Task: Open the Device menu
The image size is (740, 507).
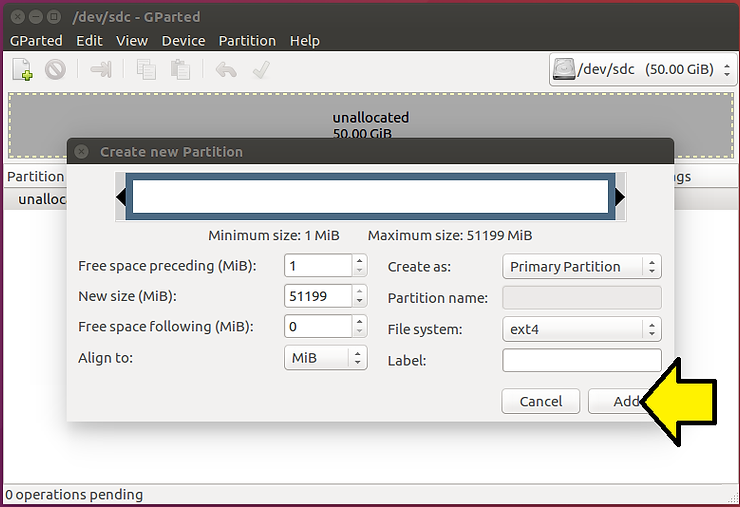Action: click(183, 41)
